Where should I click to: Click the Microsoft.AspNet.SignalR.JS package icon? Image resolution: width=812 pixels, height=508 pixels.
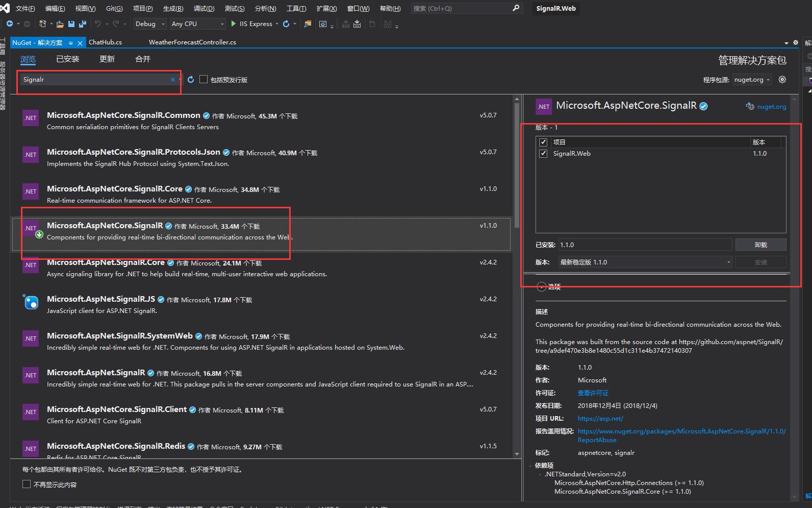[31, 302]
